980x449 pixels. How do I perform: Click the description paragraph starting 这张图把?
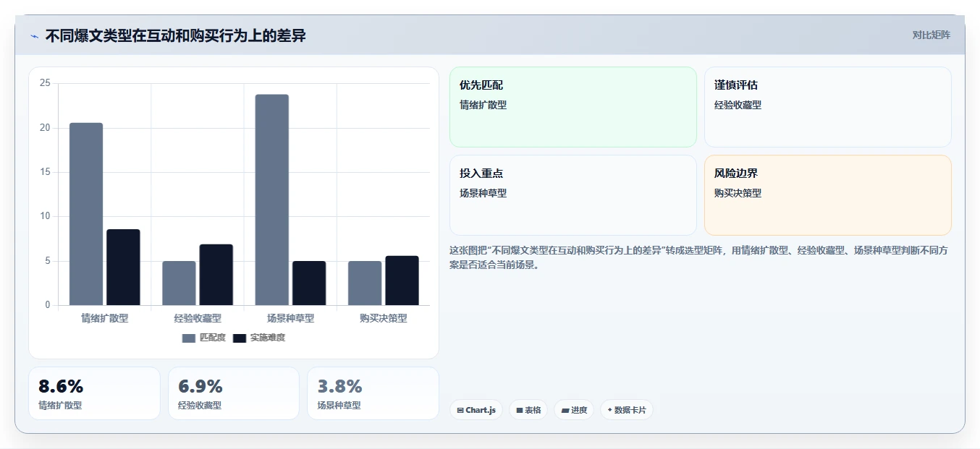click(x=698, y=257)
